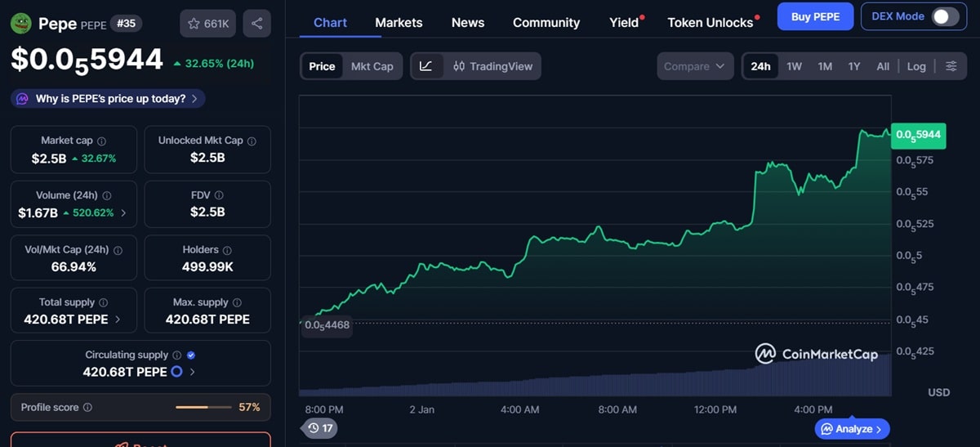This screenshot has height=447, width=980.
Task: Select the Mkt Cap chart toggle
Action: coord(372,66)
